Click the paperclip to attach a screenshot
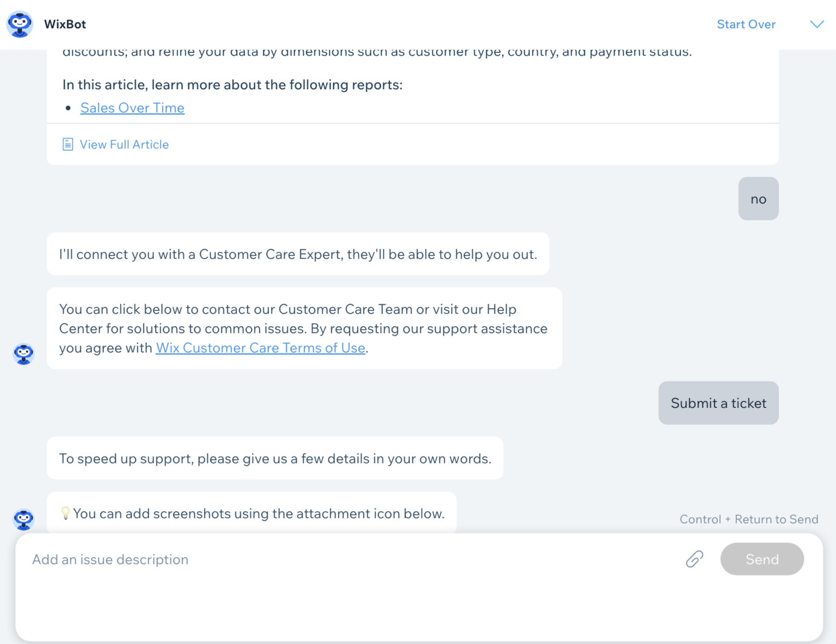 click(693, 559)
